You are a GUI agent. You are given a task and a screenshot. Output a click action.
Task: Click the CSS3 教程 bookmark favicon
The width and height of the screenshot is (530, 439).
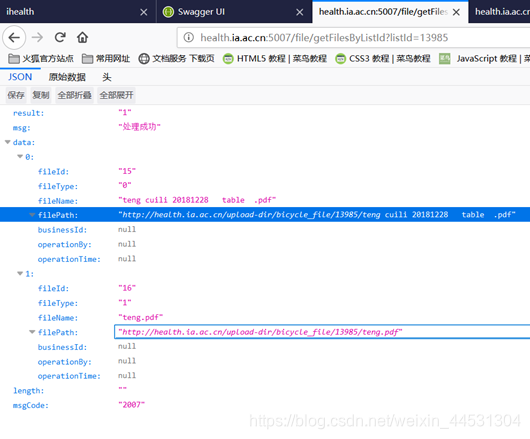click(340, 59)
